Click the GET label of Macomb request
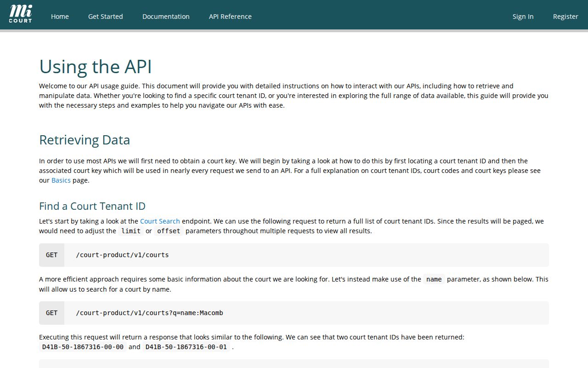 [51, 313]
